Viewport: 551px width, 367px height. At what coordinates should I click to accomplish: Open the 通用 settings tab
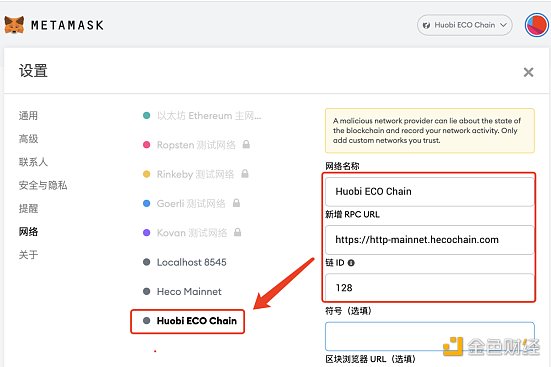28,116
